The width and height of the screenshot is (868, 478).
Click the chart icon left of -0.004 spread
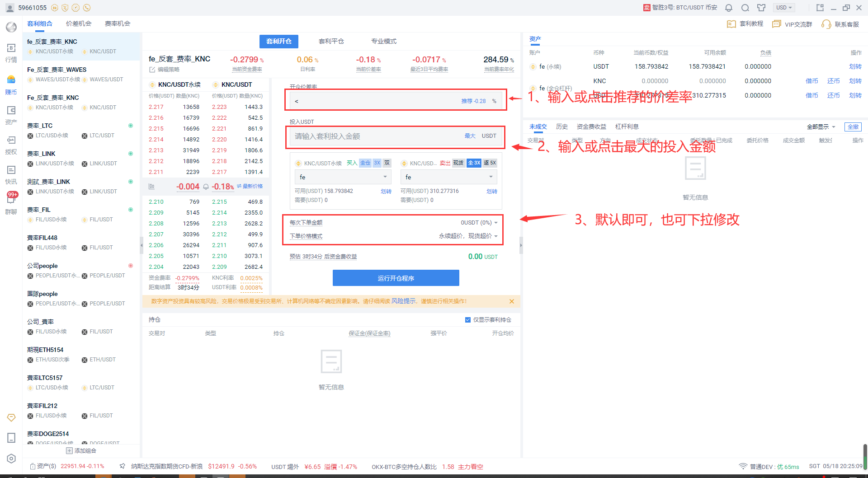(151, 186)
